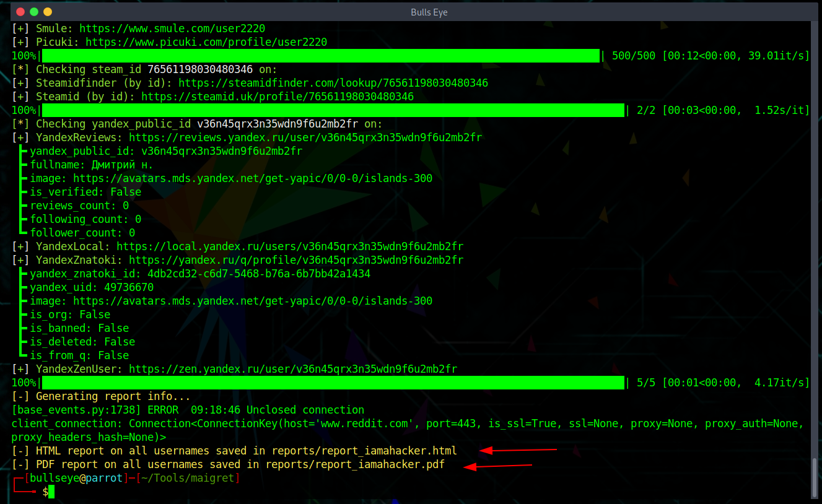Open the Smule user2220 profile link

point(172,28)
